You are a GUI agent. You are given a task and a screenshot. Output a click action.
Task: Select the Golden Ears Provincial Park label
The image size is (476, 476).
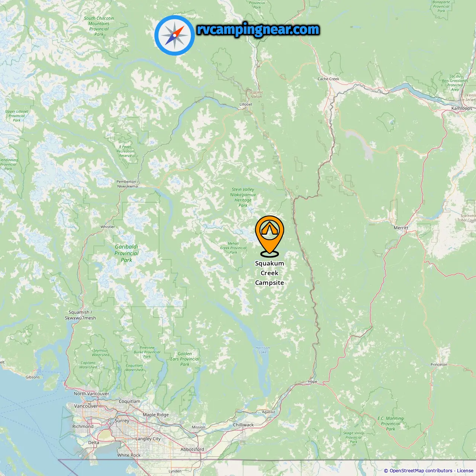coord(185,359)
